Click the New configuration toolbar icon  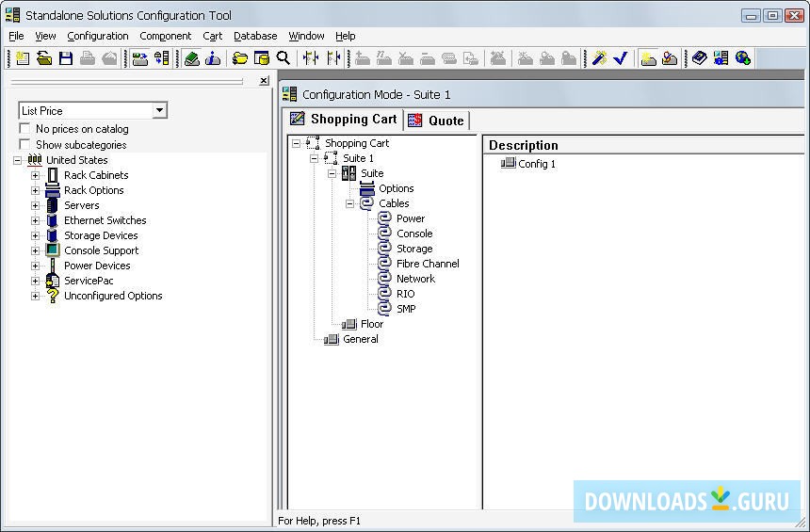22,58
